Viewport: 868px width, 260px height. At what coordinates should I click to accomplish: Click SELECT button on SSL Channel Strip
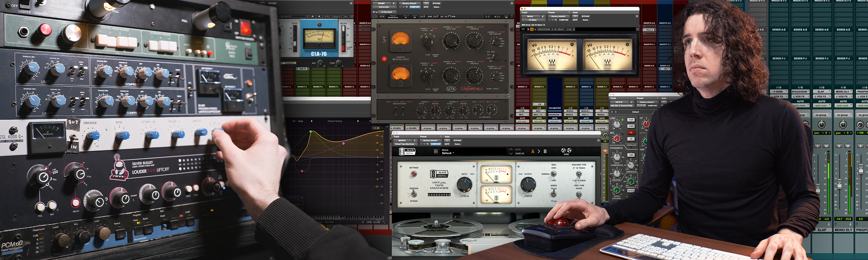(631, 191)
